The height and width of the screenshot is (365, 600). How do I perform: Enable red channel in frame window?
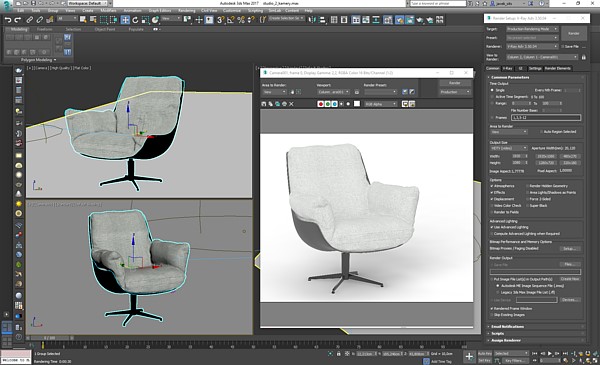[x=321, y=104]
